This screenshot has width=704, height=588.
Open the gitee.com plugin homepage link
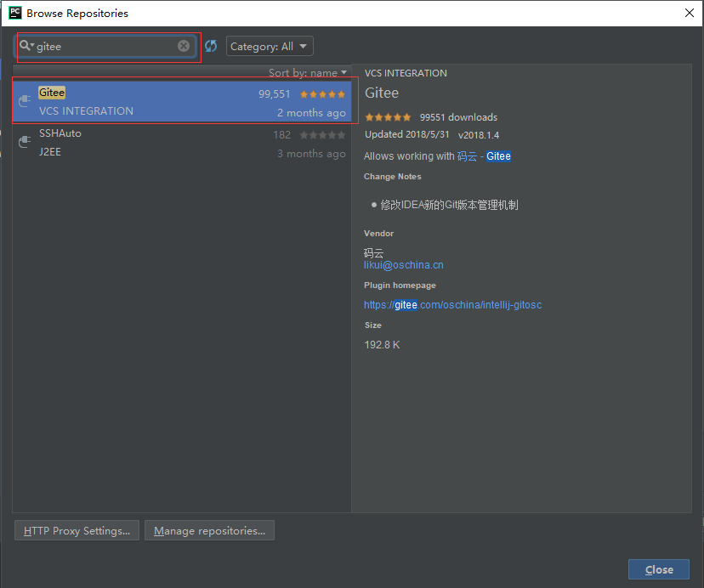(x=452, y=305)
